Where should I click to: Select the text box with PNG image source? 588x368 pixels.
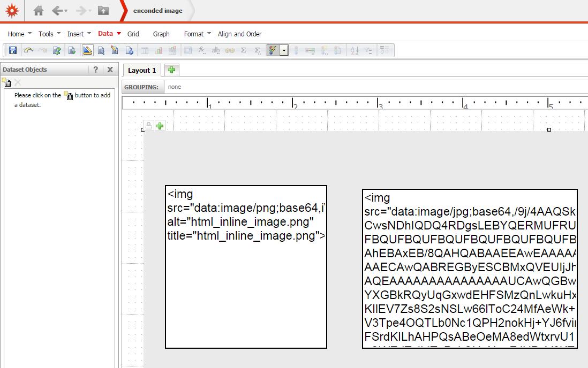246,266
